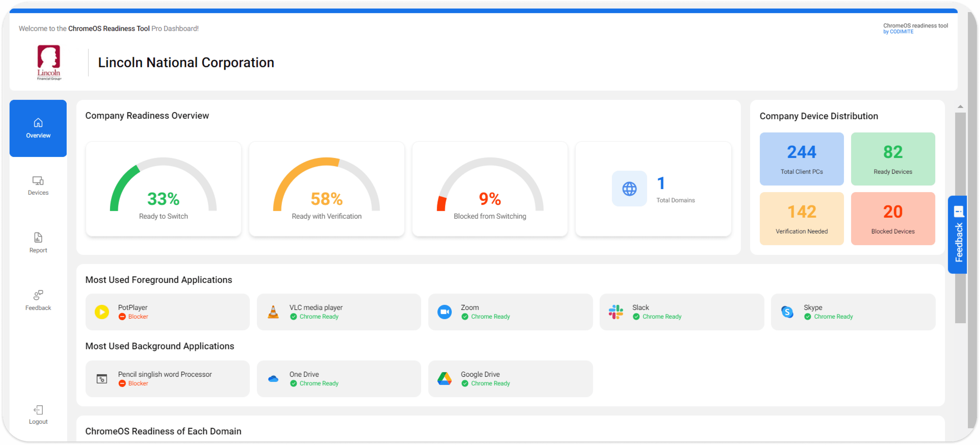The width and height of the screenshot is (980, 445).
Task: Click green check icon under Skype
Action: (808, 317)
